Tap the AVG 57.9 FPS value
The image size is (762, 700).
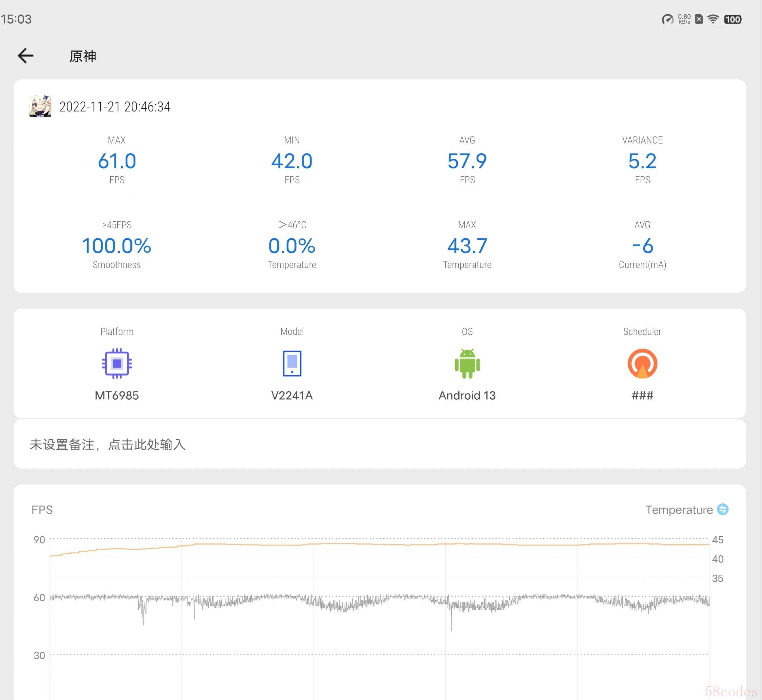(467, 161)
